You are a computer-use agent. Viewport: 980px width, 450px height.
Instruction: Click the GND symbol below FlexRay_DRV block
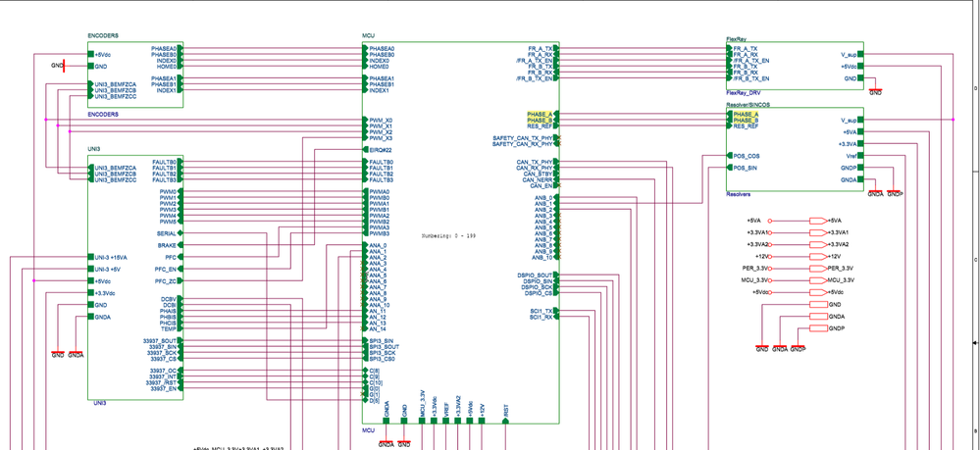click(875, 91)
